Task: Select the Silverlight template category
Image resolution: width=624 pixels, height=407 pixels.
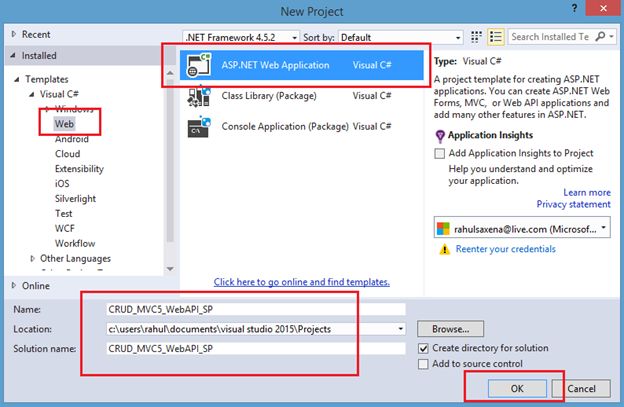Action: tap(75, 199)
